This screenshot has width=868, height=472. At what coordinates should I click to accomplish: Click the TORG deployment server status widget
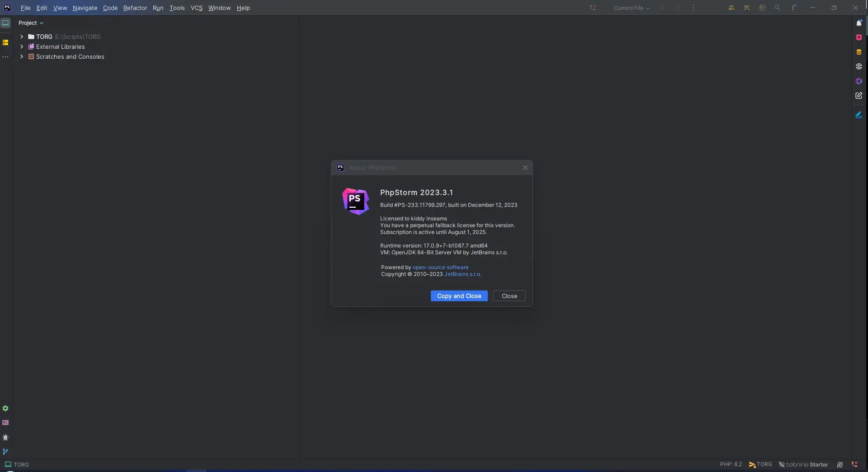[760, 464]
